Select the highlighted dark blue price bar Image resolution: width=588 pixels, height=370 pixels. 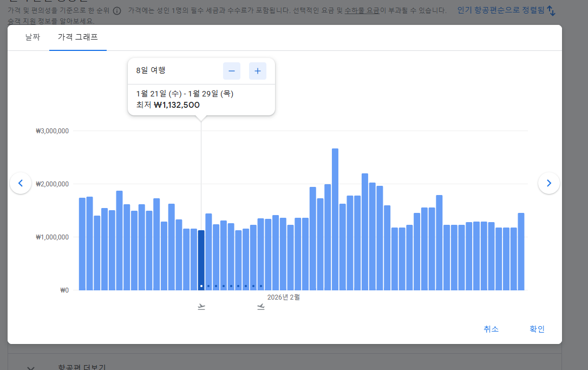tap(201, 260)
